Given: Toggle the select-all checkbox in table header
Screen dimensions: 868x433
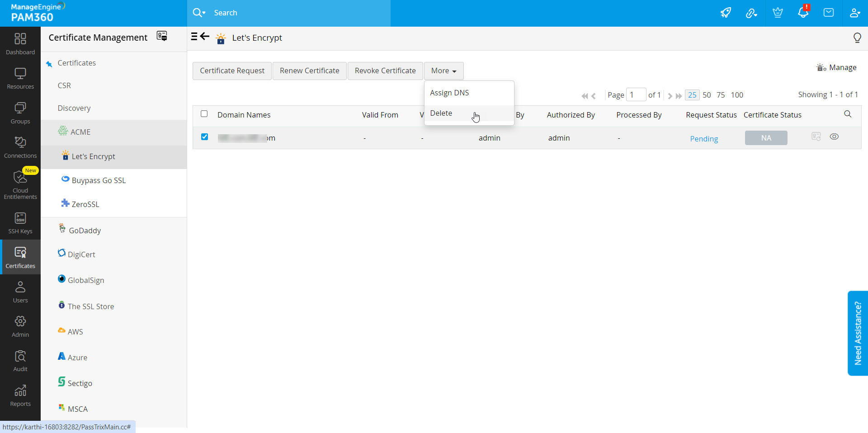Looking at the screenshot, I should 204,114.
